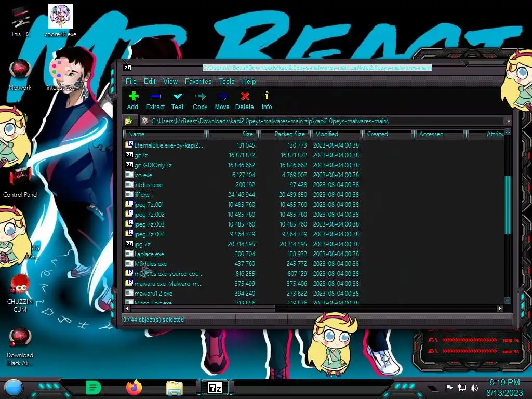Click the Add toolbar button
532x399 pixels.
tap(132, 101)
